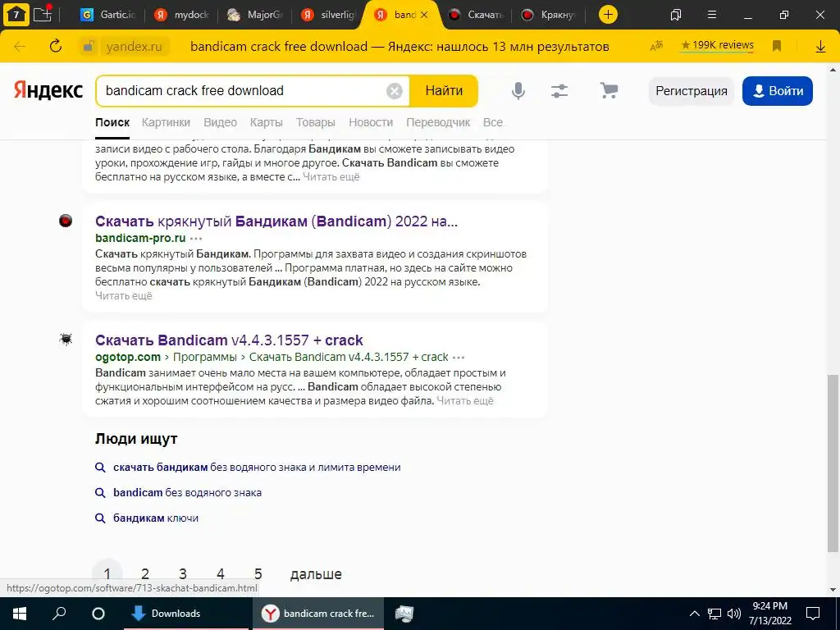Screen dimensions: 840x630
Task: Start voice search with microphone icon
Action: (518, 91)
